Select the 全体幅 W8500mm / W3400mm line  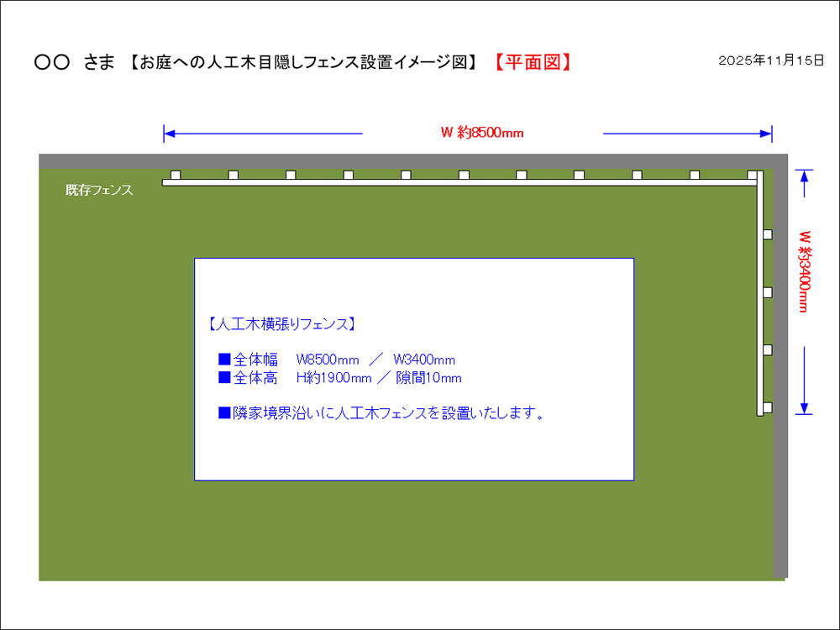click(x=337, y=360)
